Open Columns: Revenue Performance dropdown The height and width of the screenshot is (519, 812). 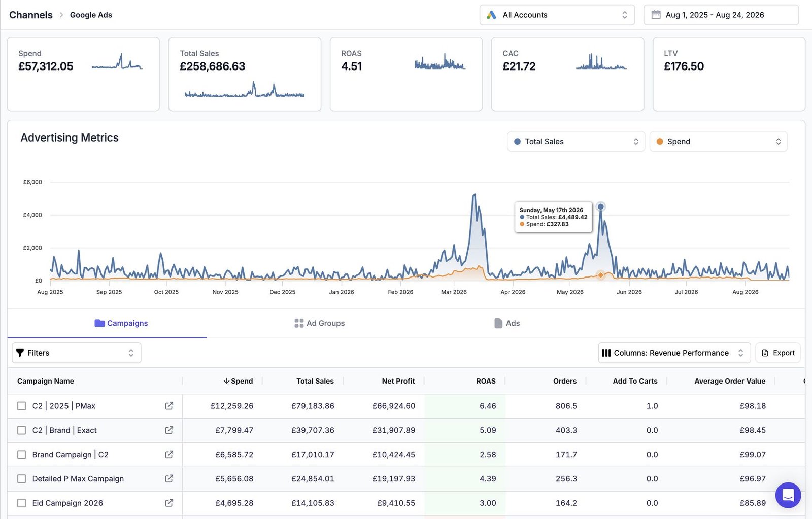674,353
